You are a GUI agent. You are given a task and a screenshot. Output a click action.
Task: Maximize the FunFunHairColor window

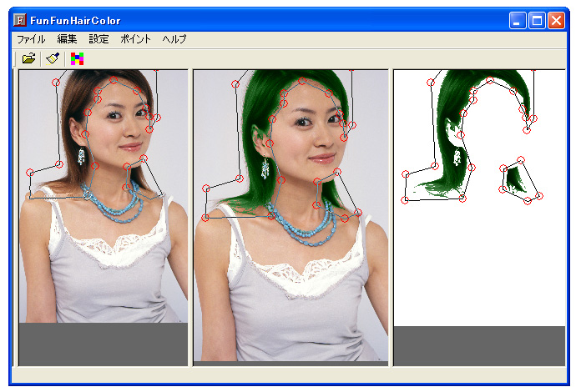tap(537, 20)
